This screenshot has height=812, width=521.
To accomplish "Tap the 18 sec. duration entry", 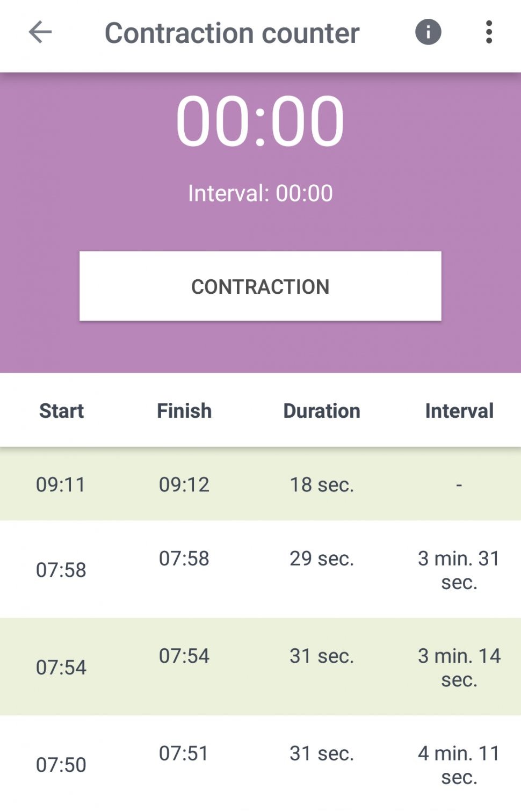I will pos(322,484).
